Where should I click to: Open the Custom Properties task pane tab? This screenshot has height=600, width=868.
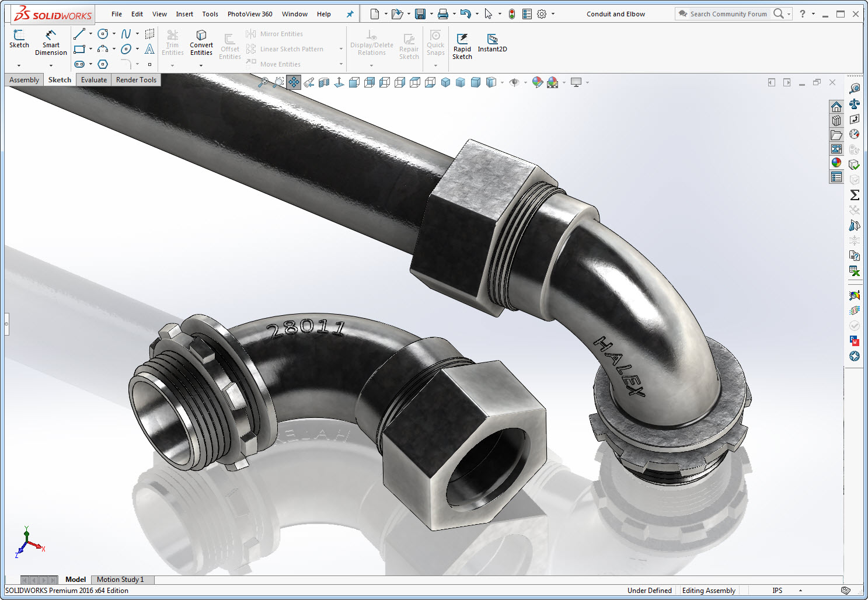pos(836,177)
